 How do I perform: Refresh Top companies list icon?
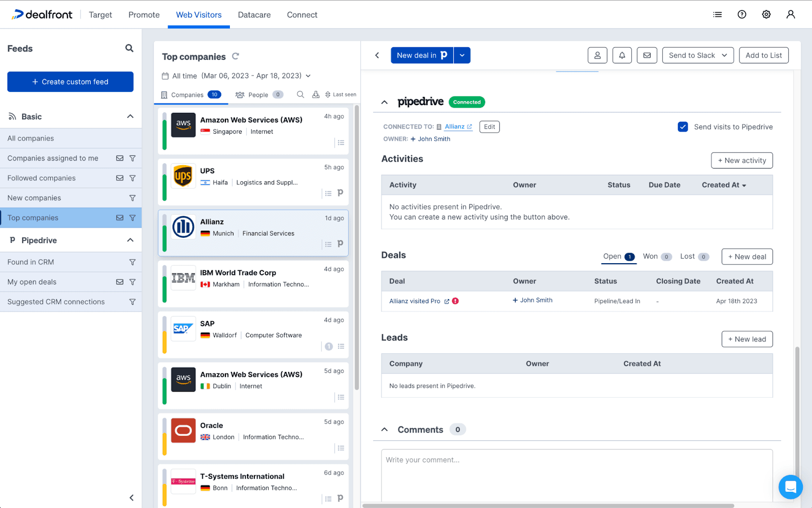[x=235, y=56]
